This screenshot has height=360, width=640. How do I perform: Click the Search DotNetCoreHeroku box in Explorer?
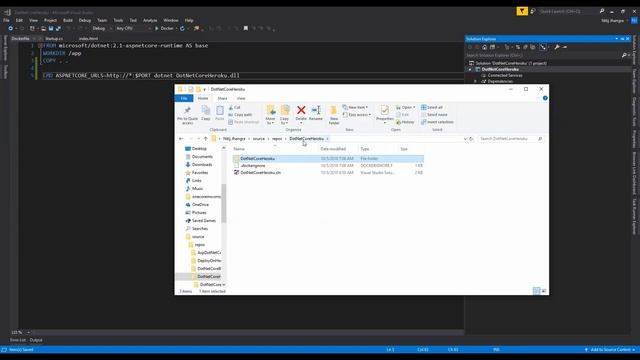511,139
